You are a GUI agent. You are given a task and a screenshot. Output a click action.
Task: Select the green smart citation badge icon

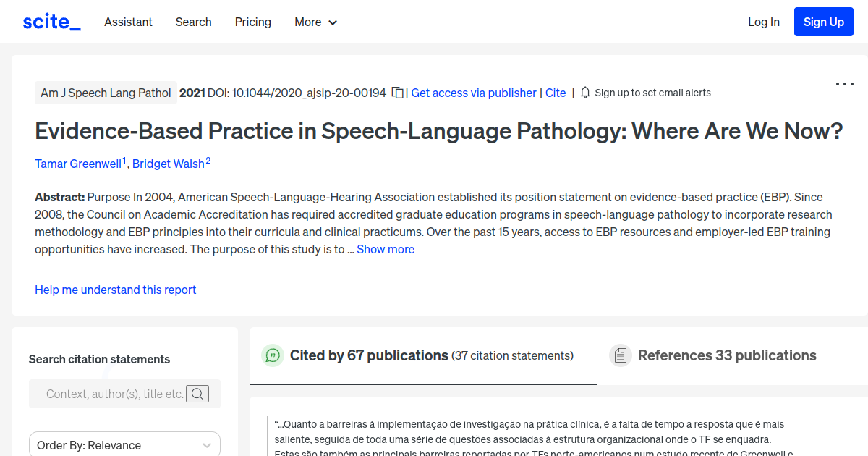point(272,355)
